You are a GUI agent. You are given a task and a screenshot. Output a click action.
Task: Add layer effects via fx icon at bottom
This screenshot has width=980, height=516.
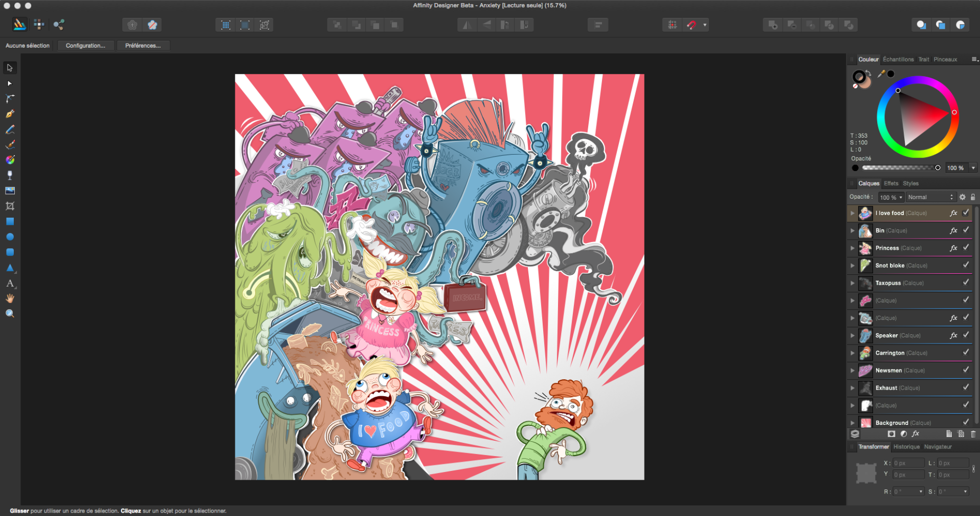click(916, 434)
